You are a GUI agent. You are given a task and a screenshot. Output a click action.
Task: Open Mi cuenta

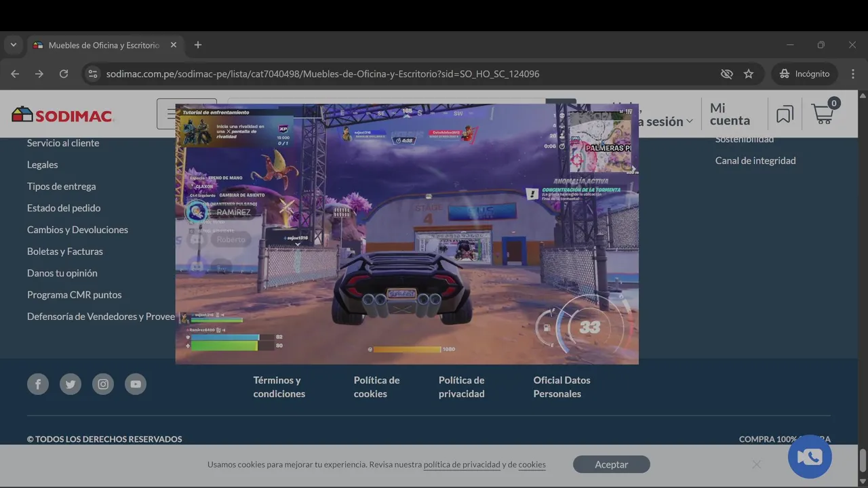tap(730, 115)
